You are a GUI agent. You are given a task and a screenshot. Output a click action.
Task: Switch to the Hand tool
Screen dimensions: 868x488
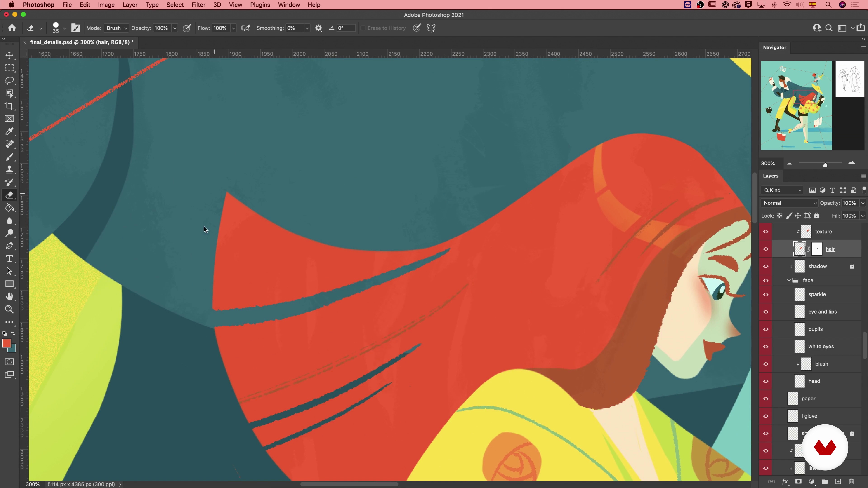click(x=9, y=297)
